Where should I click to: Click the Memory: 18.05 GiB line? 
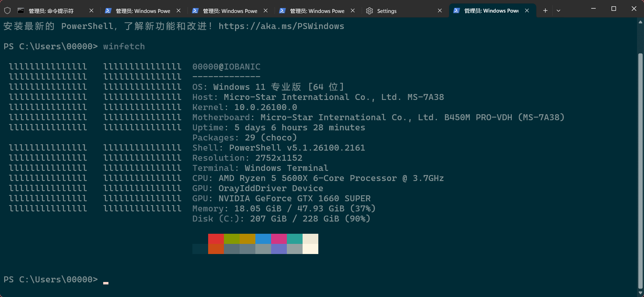click(x=284, y=209)
